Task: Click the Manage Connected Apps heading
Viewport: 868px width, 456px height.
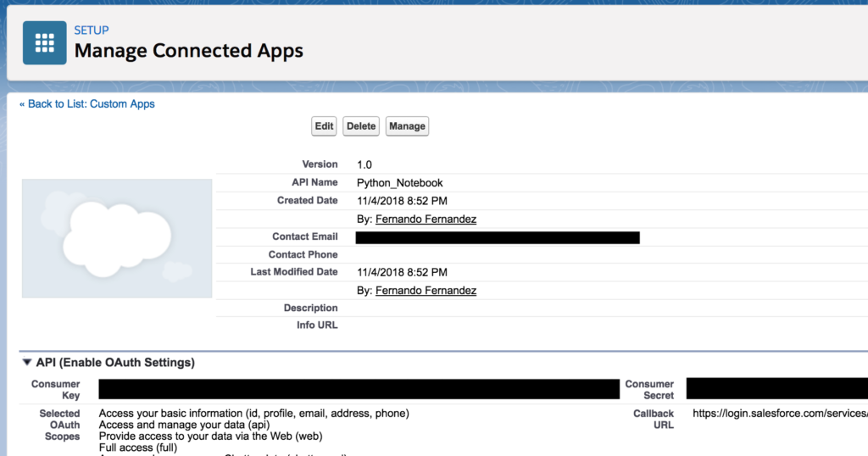Action: coord(188,51)
